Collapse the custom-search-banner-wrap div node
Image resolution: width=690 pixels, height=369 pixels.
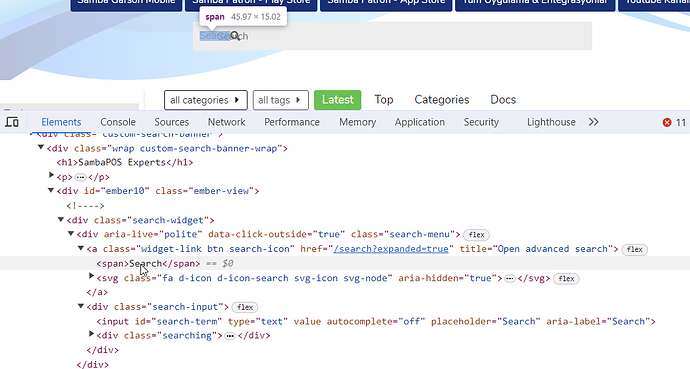coord(41,147)
